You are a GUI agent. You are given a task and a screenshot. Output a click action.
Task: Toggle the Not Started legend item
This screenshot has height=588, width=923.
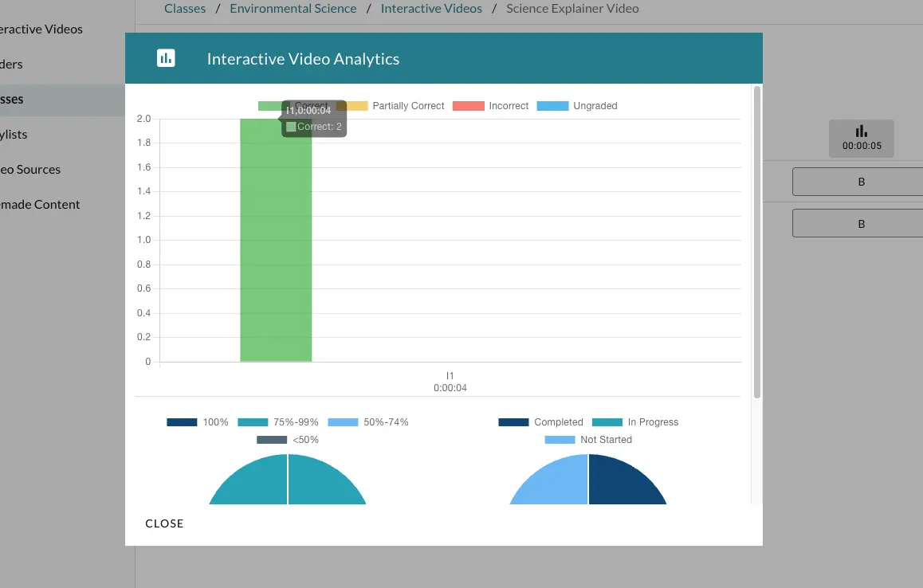coord(588,440)
